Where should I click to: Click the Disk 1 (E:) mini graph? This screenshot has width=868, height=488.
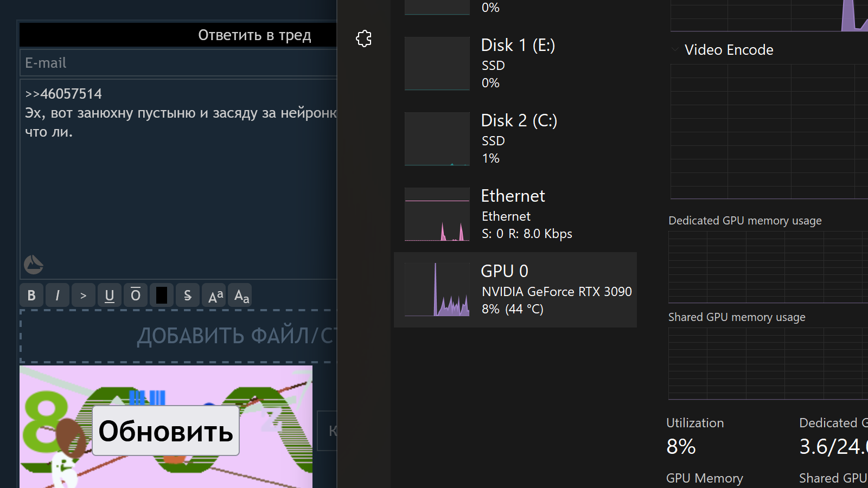coord(437,63)
